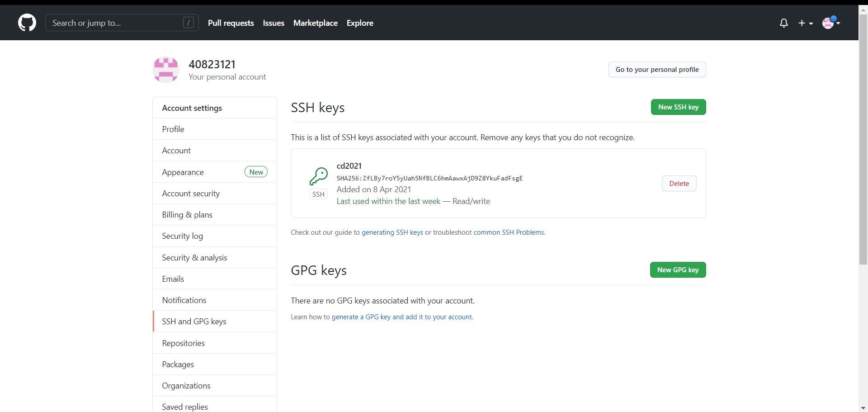Viewport: 868px width, 412px height.
Task: Click the 40823121 profile avatar image
Action: tap(166, 70)
